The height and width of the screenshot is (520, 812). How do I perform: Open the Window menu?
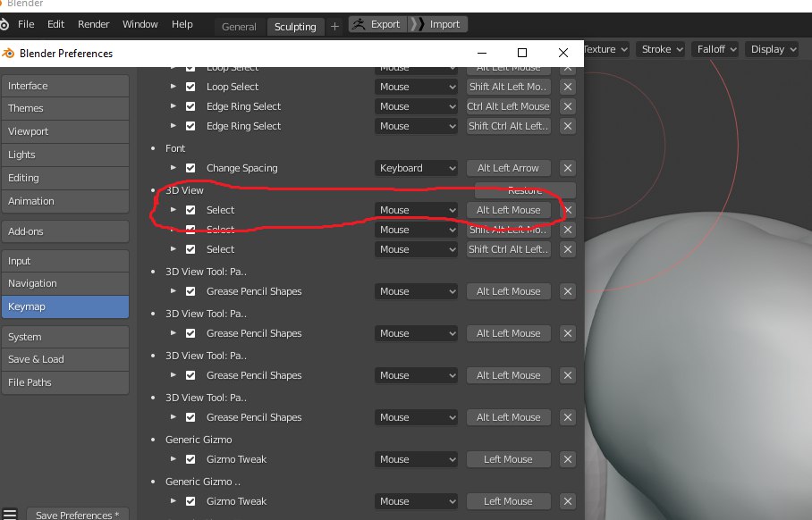[140, 24]
